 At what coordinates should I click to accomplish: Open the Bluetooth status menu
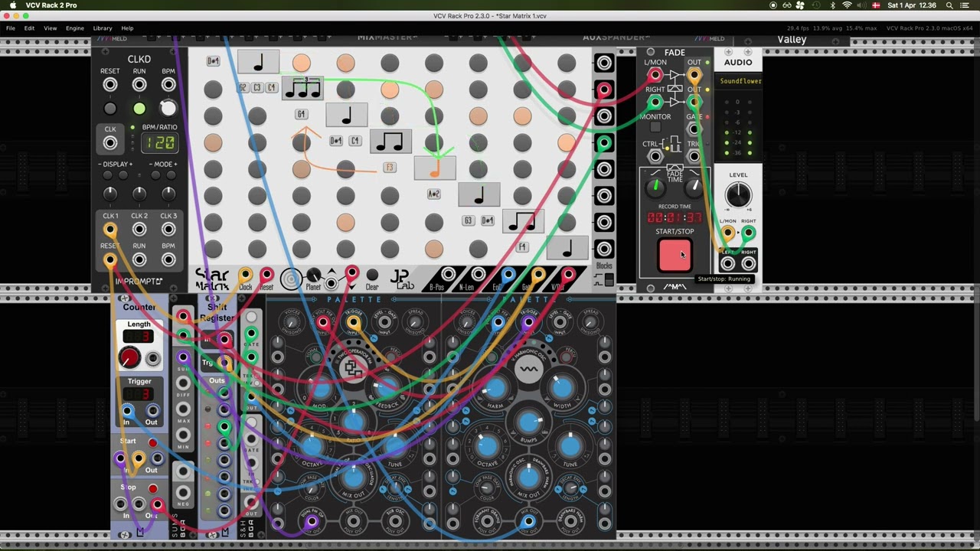pyautogui.click(x=832, y=5)
